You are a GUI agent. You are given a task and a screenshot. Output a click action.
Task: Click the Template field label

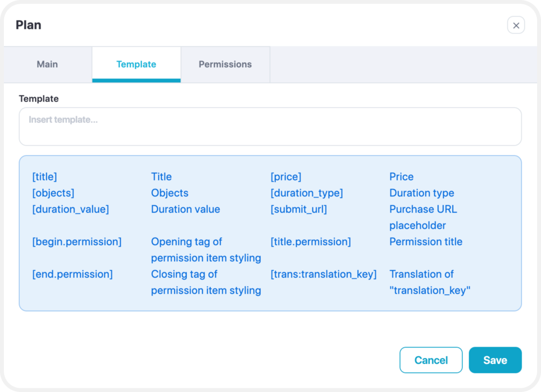tap(39, 99)
